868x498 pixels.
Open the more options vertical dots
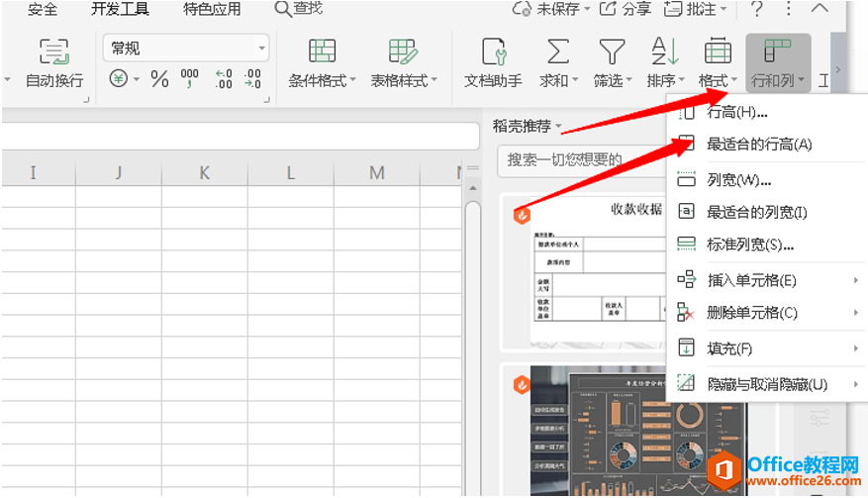[x=788, y=9]
